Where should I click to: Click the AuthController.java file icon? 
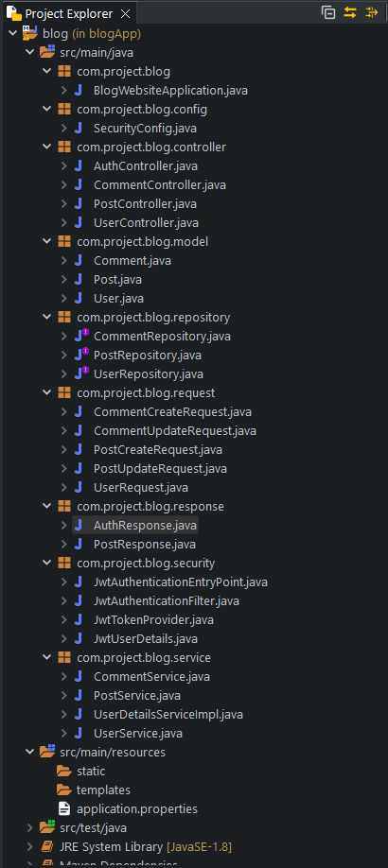tap(79, 166)
